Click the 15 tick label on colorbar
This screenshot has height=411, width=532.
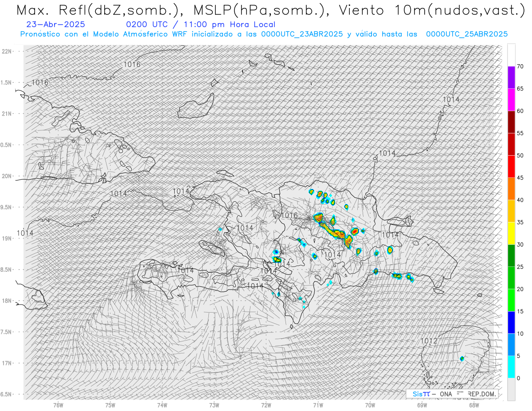tap(520, 311)
